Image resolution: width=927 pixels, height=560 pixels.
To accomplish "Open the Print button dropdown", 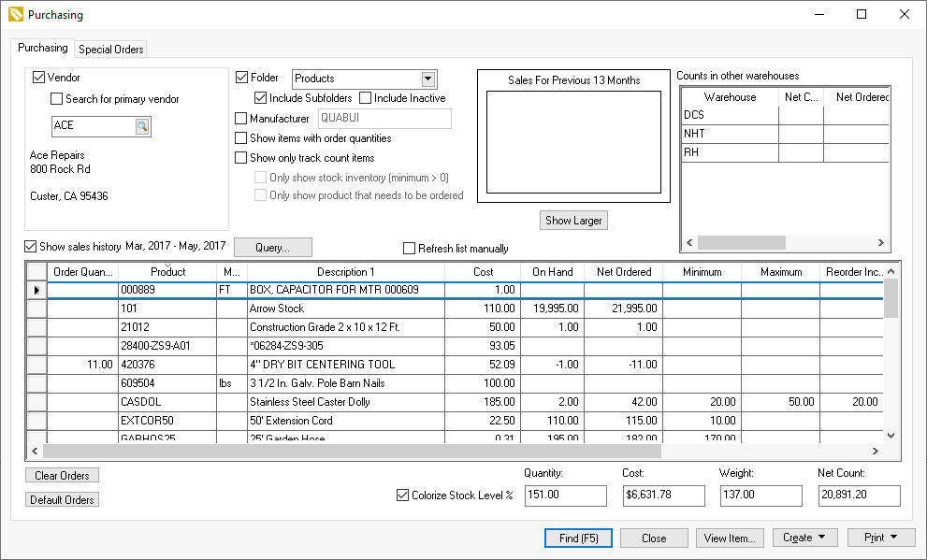I will click(894, 538).
